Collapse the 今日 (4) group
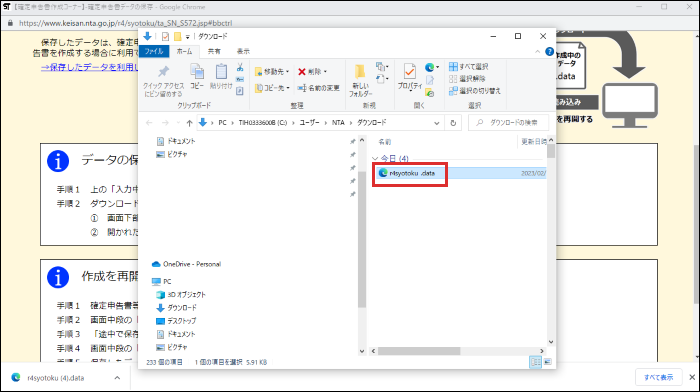The height and width of the screenshot is (392, 700). (x=375, y=158)
